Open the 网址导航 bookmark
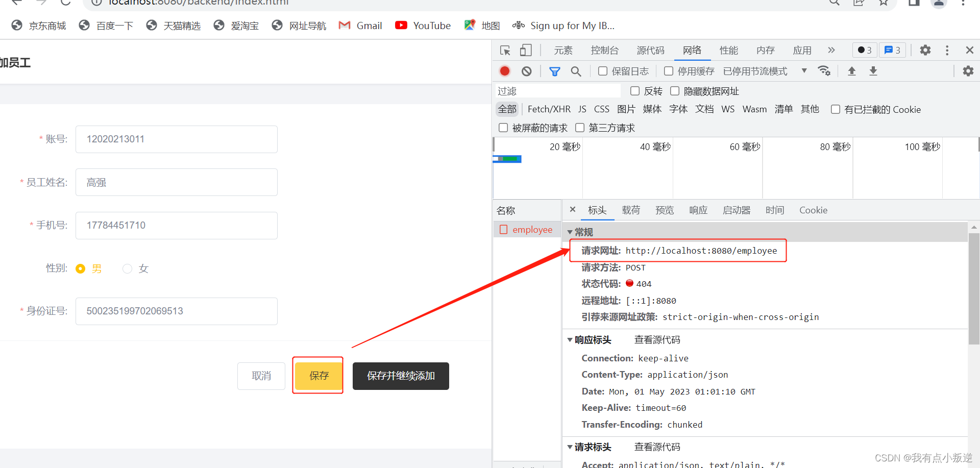This screenshot has height=468, width=980. point(299,26)
